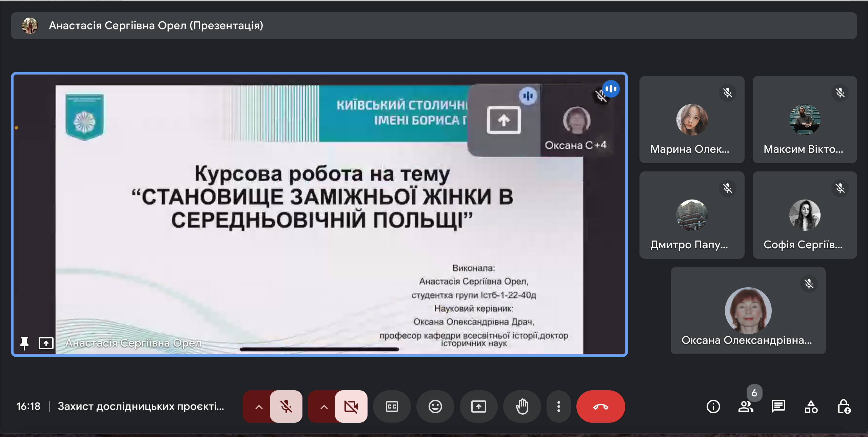This screenshot has width=868, height=437.
Task: Open the three-dot more options menu
Action: 558,407
